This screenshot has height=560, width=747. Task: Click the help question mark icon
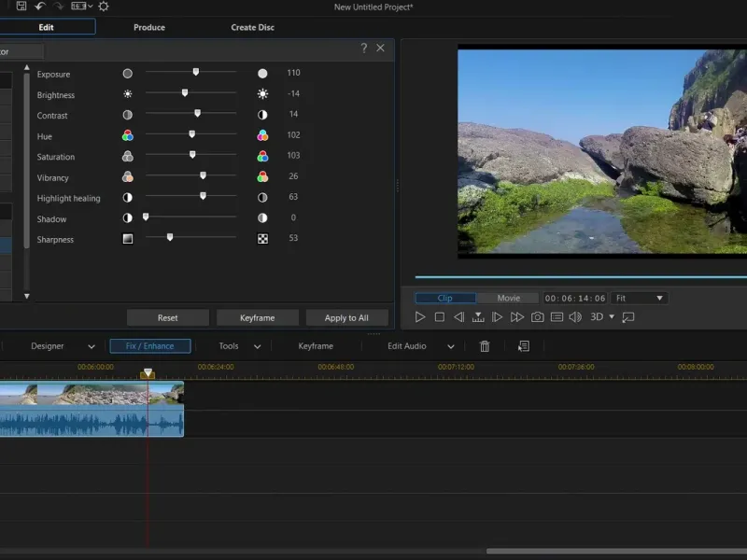363,49
